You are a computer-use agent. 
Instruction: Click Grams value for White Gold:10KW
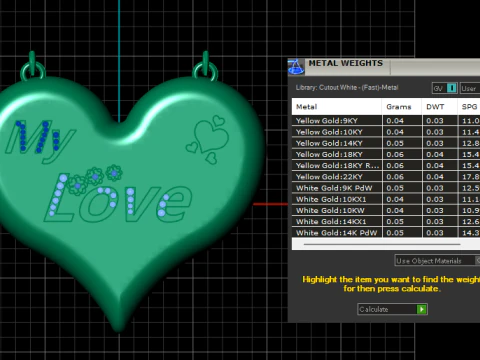[395, 210]
